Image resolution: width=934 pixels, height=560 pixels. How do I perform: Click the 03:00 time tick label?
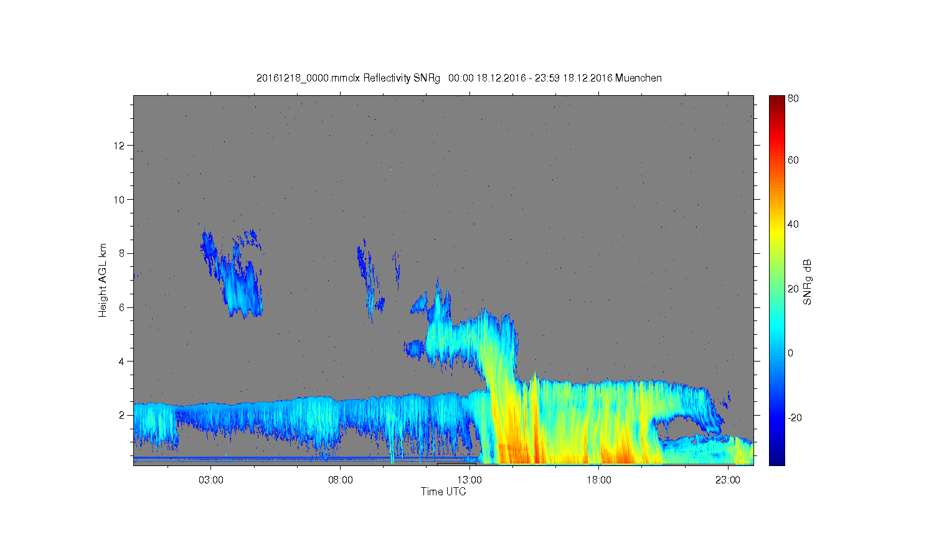pyautogui.click(x=210, y=480)
